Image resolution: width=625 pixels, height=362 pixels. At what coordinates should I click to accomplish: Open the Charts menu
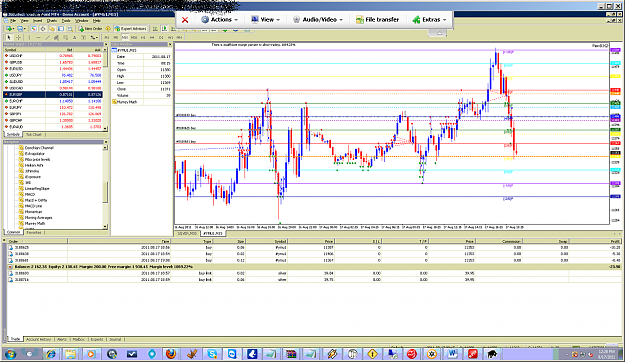pos(52,21)
